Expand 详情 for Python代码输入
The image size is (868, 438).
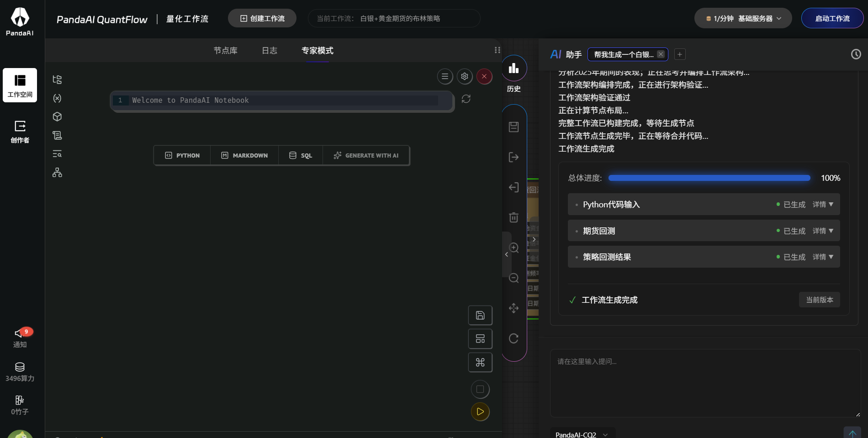823,205
